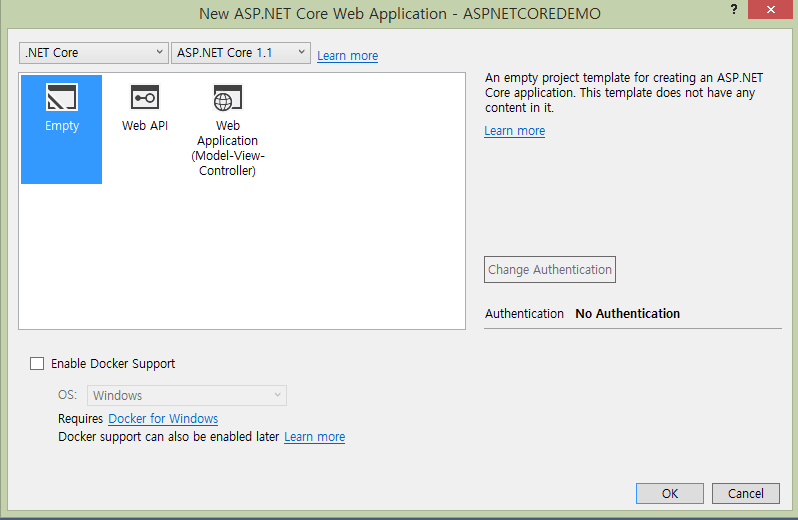
Task: Click Learn more link about Docker support
Action: point(315,437)
